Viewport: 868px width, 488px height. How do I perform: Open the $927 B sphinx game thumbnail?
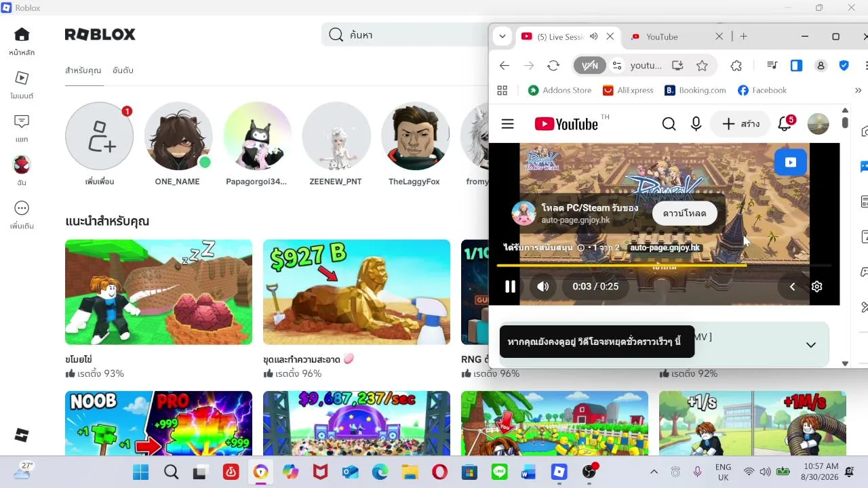click(x=357, y=292)
